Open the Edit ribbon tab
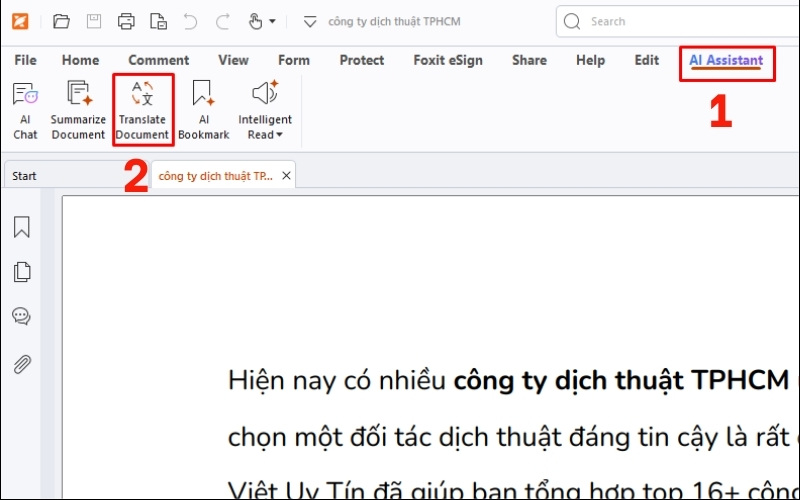This screenshot has width=800, height=500. [647, 60]
